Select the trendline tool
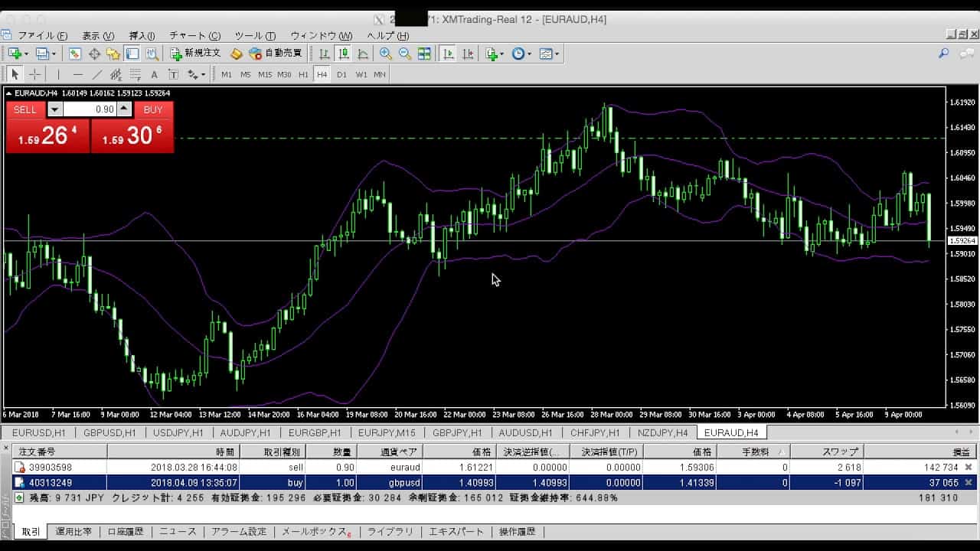 pyautogui.click(x=97, y=74)
